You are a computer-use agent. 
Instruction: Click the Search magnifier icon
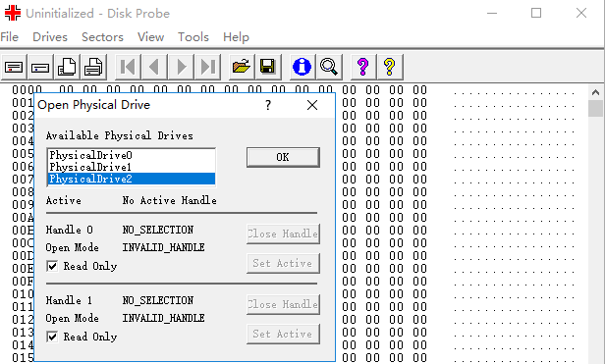(329, 67)
